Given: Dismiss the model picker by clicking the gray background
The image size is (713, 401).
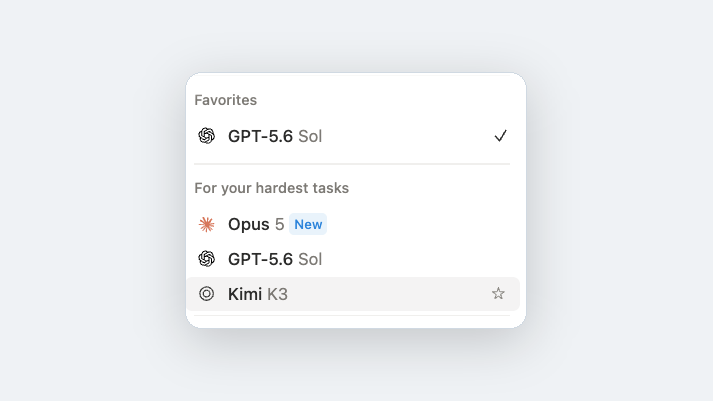Looking at the screenshot, I should (x=91, y=200).
